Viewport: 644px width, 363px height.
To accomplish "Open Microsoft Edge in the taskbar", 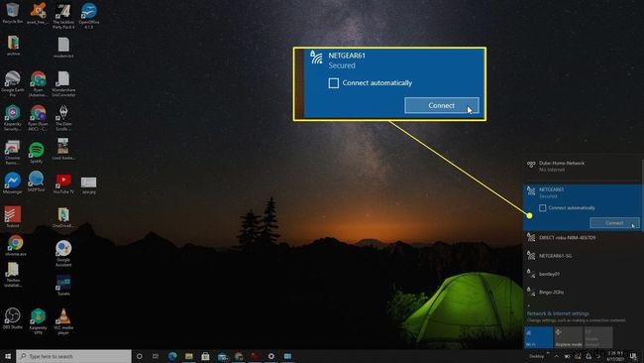I will (172, 356).
